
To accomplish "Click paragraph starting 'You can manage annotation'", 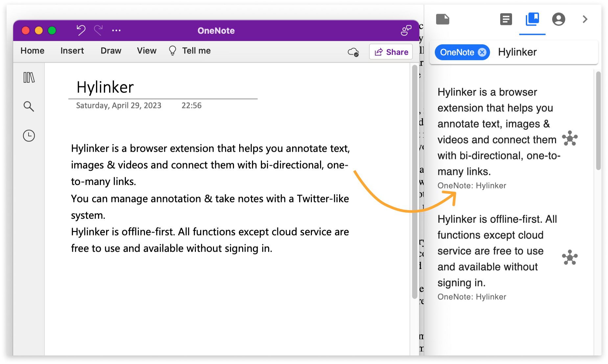I will [x=210, y=207].
